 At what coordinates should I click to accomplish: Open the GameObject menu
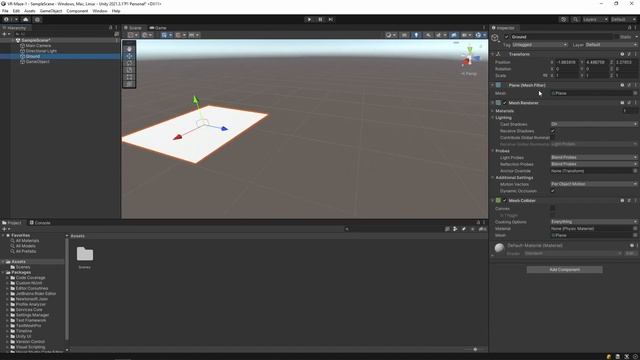51,11
